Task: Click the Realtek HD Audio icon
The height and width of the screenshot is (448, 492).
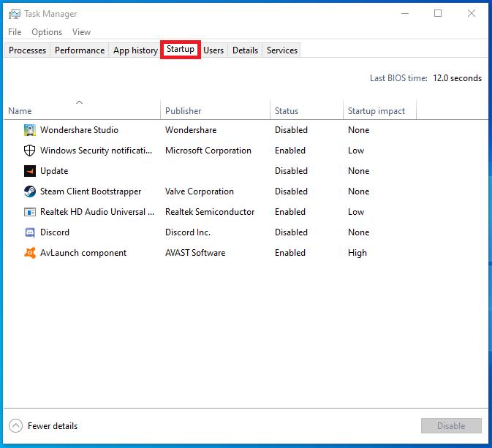Action: pyautogui.click(x=30, y=212)
